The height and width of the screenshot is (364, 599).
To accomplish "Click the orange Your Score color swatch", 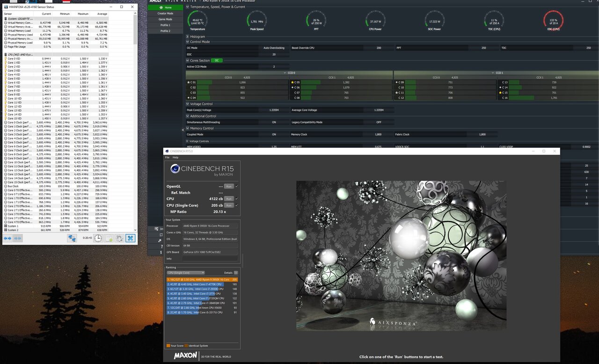I will coord(168,346).
